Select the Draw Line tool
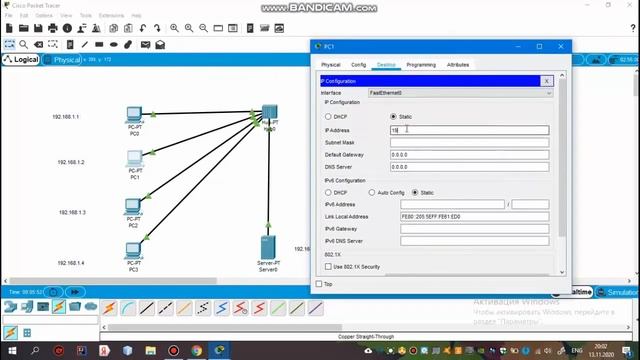Viewport: 640px width, 360px height. tap(84, 44)
